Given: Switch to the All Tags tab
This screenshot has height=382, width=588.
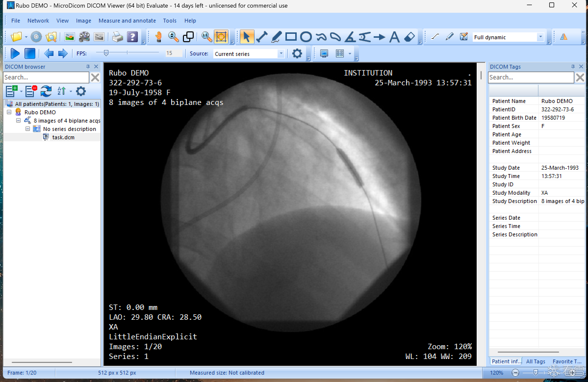Looking at the screenshot, I should pos(535,361).
